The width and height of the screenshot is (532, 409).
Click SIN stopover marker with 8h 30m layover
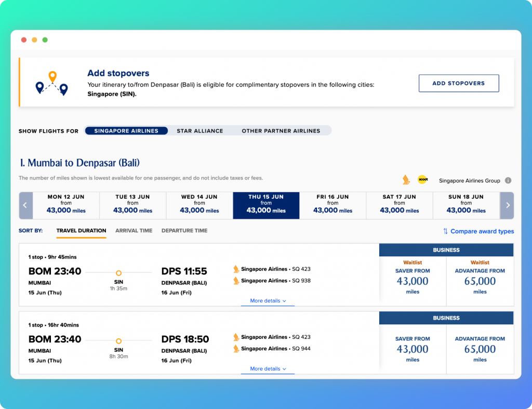pos(119,341)
